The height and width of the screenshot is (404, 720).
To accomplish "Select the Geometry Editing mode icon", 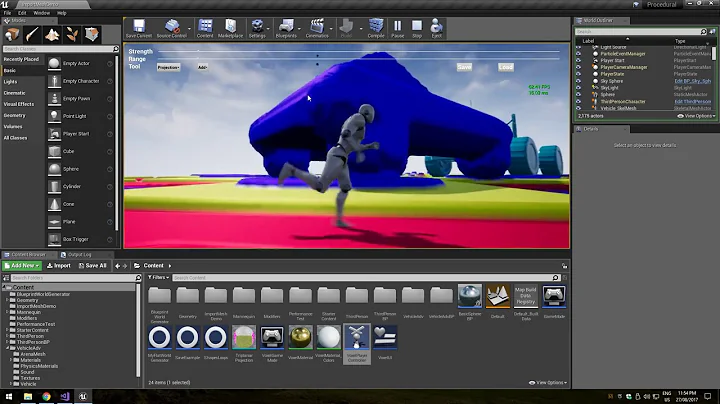I will tap(92, 34).
